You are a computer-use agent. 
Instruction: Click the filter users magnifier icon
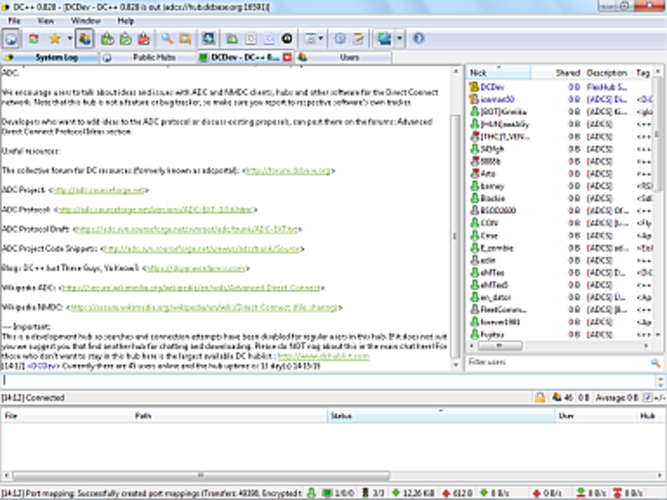click(x=656, y=363)
